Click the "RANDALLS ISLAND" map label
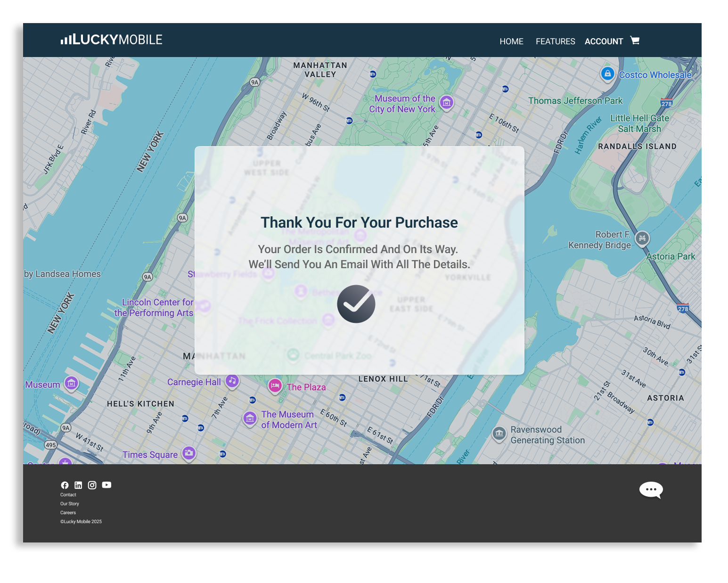Screen dimensions: 728x583 [x=637, y=147]
